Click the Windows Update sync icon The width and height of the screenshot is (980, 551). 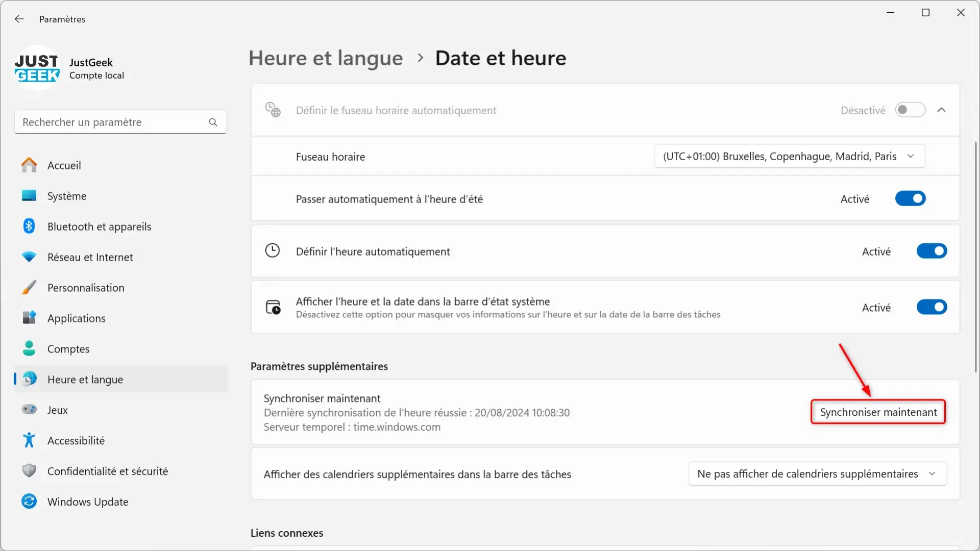tap(29, 502)
